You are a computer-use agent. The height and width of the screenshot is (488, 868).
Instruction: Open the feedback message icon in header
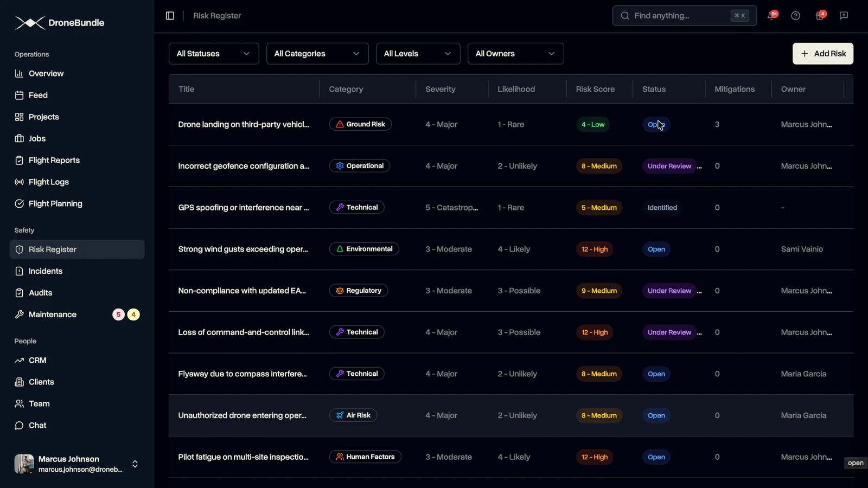[x=844, y=16]
